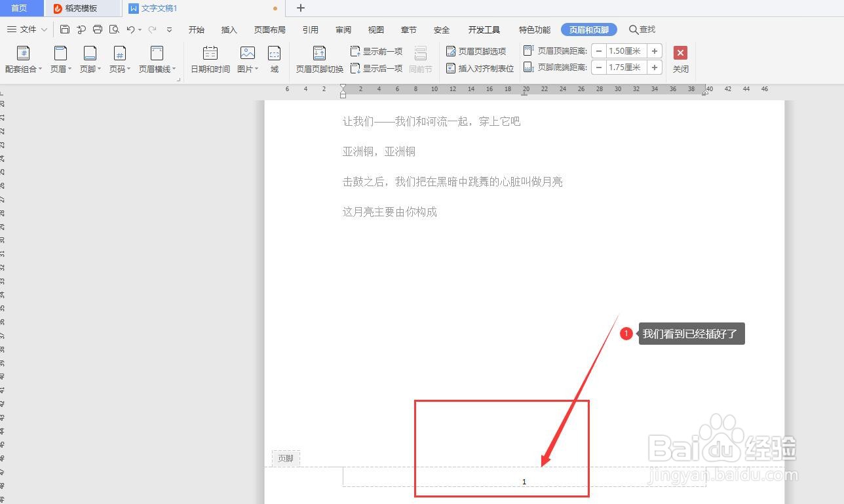844x504 pixels.
Task: Expand the 页眉横线 dropdown arrow
Action: click(174, 69)
